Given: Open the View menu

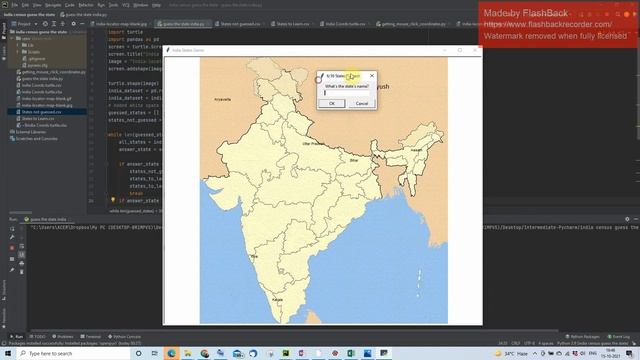Looking at the screenshot, I should [37, 5].
